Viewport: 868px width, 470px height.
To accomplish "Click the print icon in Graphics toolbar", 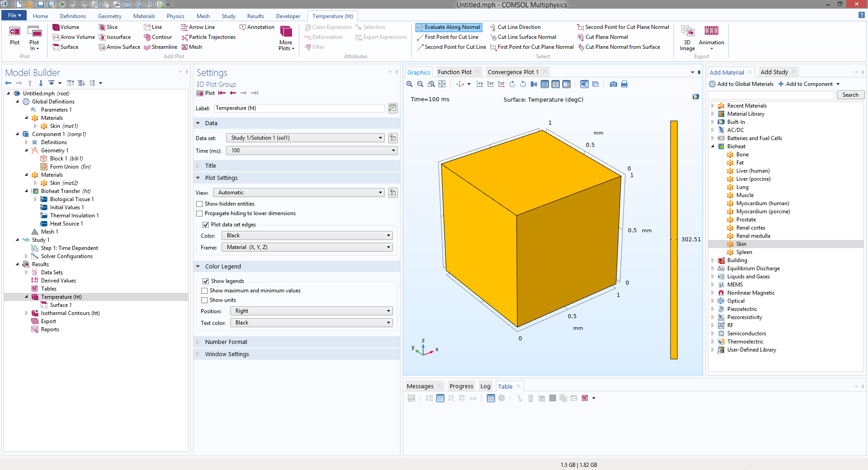I will tap(624, 84).
